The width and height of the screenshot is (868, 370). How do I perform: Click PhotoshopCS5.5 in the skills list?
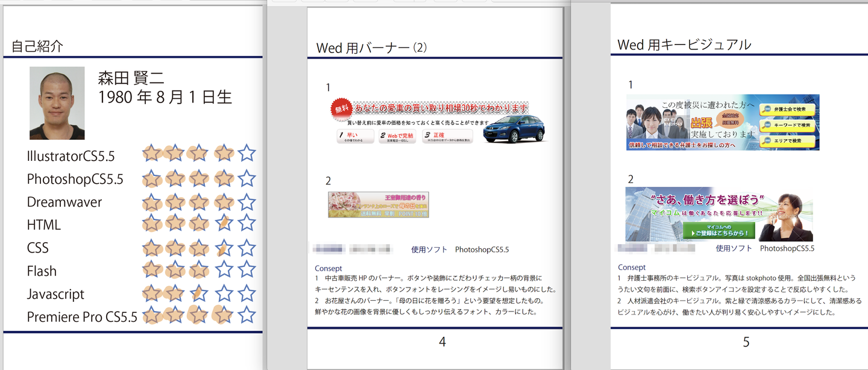75,179
